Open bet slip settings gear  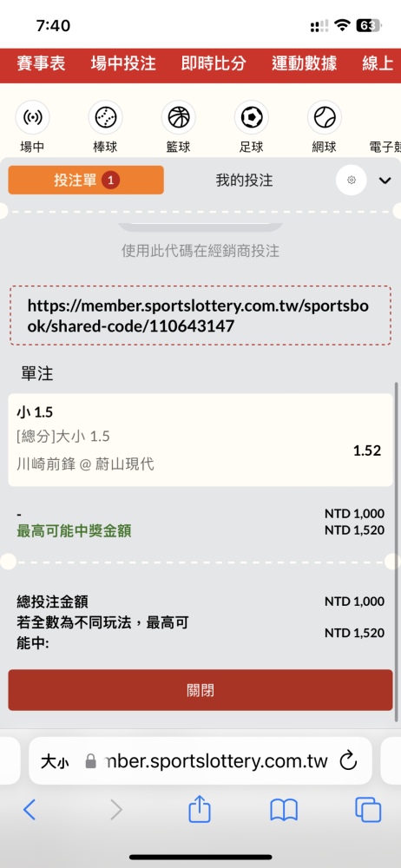pos(352,180)
